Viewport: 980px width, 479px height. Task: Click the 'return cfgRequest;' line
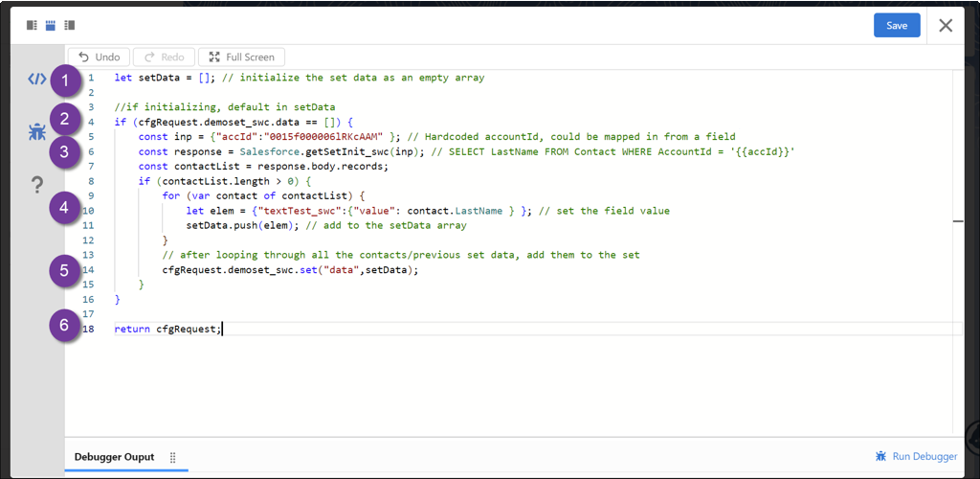[168, 329]
